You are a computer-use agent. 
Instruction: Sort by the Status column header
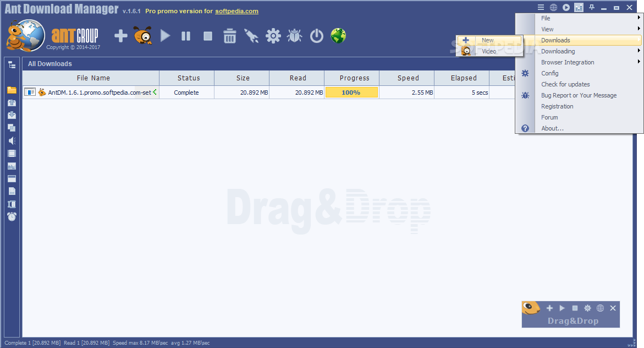187,78
